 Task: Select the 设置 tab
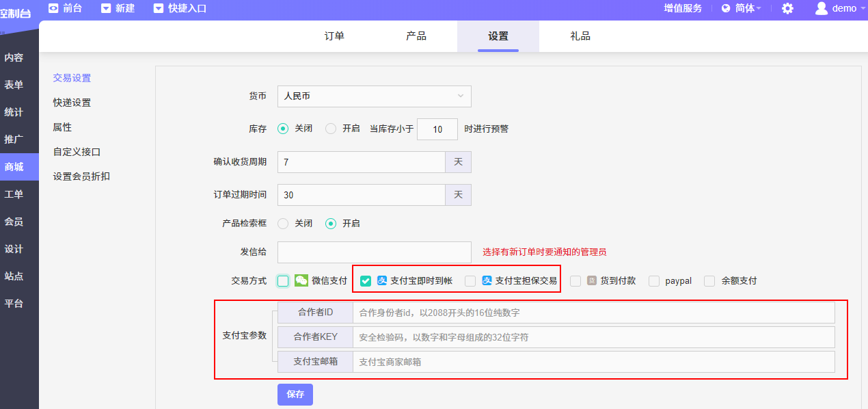coord(498,36)
